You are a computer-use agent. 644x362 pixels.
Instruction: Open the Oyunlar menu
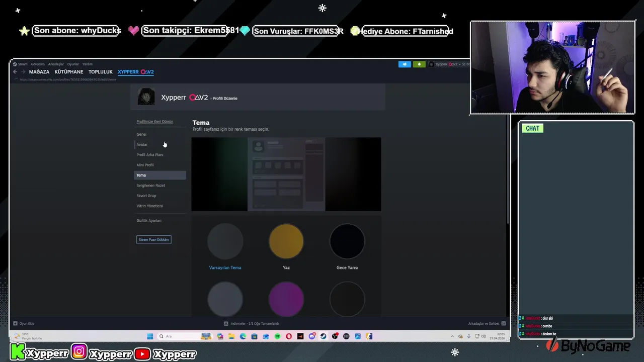point(73,64)
